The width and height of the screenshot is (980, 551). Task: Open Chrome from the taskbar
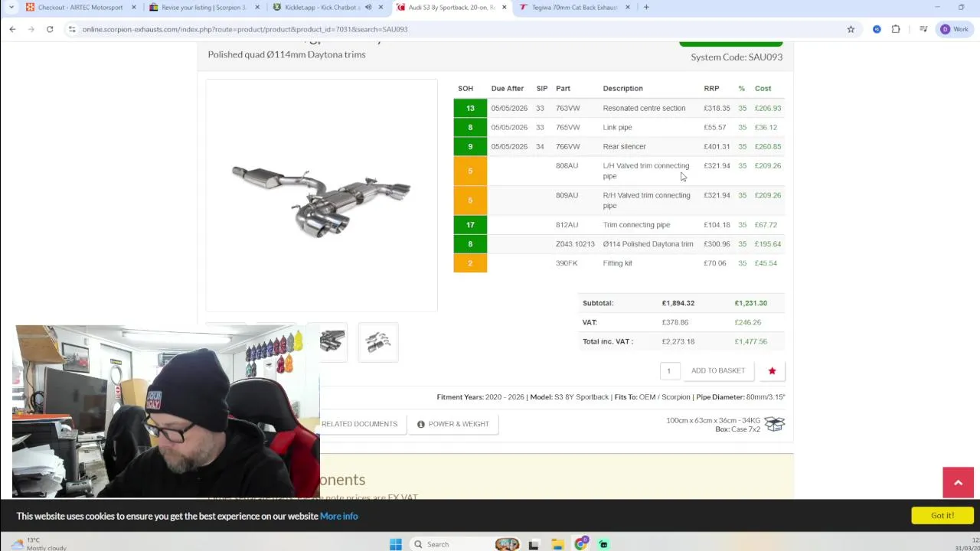[581, 544]
